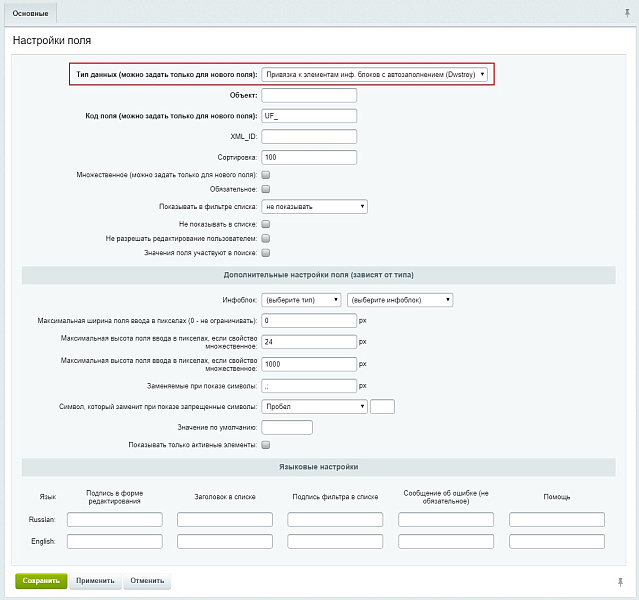Click the XML_ID text field

(309, 136)
